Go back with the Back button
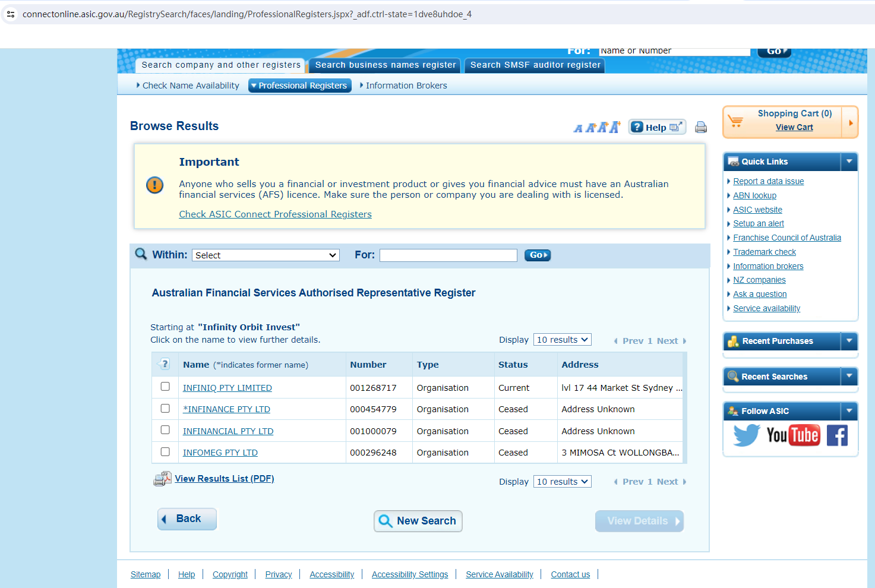 [x=187, y=519]
